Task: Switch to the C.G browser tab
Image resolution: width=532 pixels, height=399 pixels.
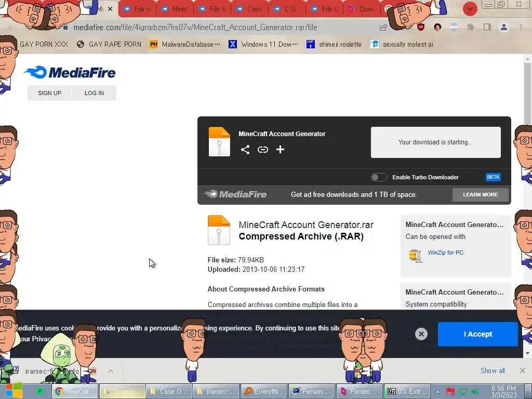Action: [x=287, y=9]
